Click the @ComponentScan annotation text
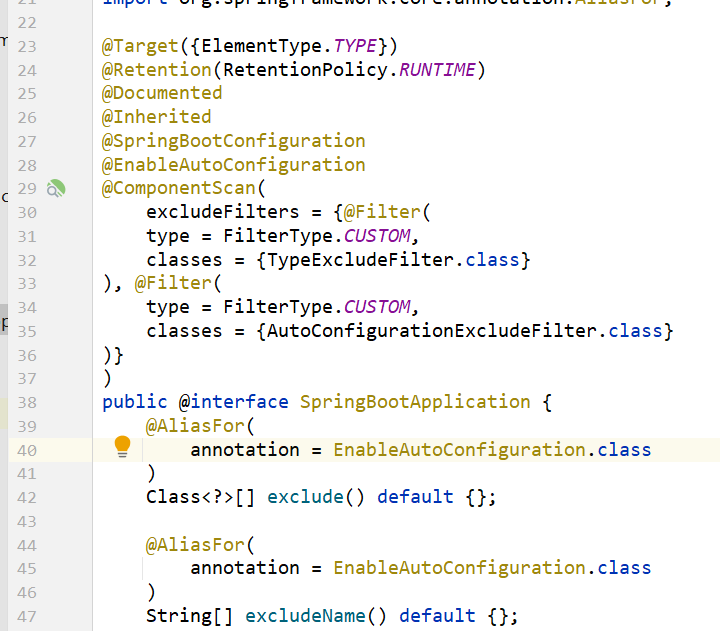The image size is (720, 631). pyautogui.click(x=180, y=188)
